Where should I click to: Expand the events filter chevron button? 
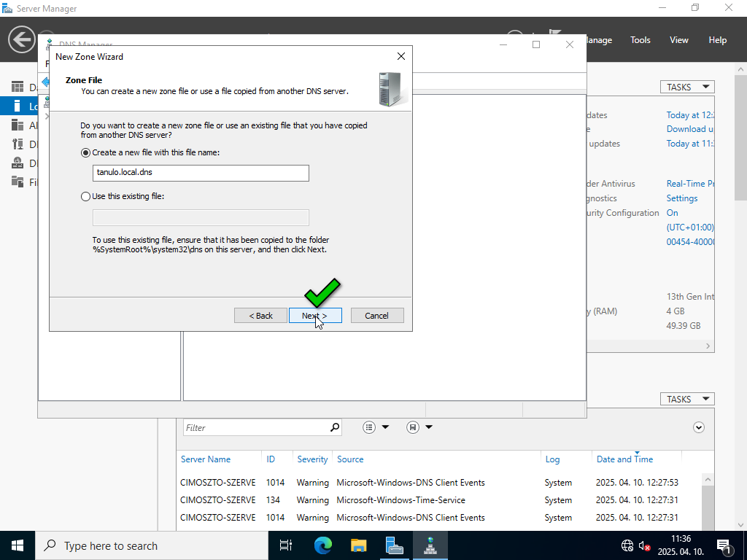pyautogui.click(x=699, y=427)
